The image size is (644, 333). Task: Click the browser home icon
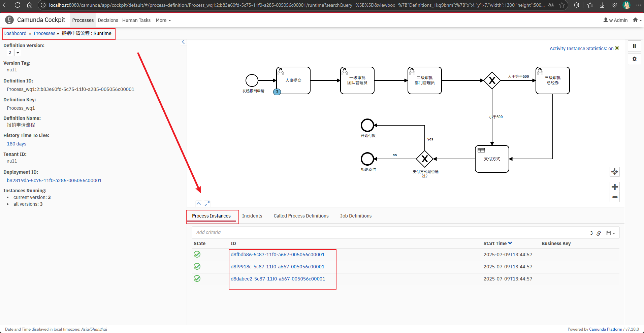click(x=30, y=5)
